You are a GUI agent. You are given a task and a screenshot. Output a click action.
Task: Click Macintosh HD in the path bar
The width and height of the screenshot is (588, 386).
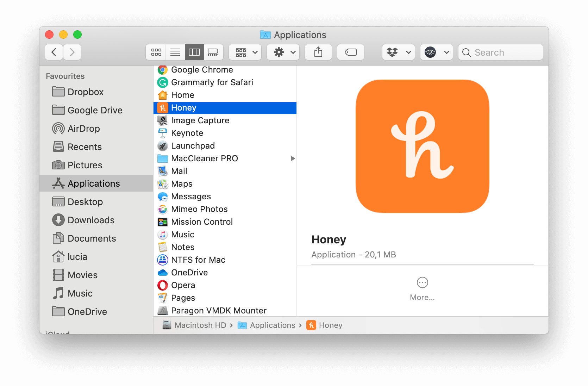pyautogui.click(x=194, y=325)
